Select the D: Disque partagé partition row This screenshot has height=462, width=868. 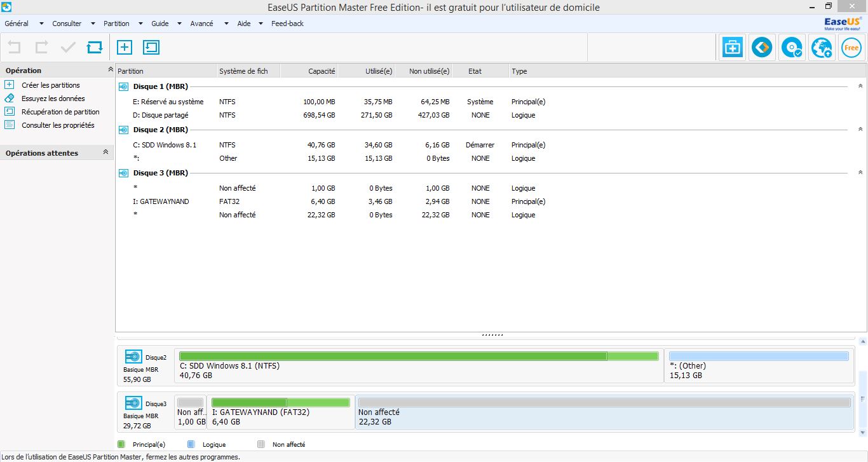[491, 115]
